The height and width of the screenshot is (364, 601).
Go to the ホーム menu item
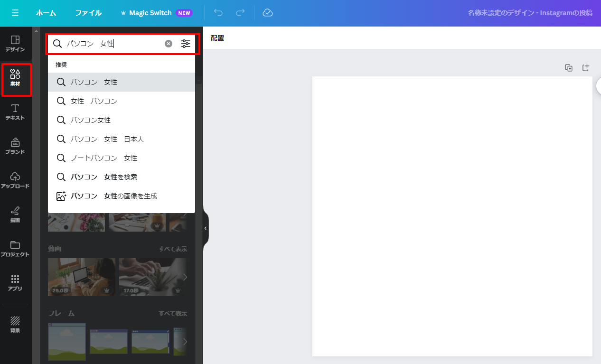point(46,13)
